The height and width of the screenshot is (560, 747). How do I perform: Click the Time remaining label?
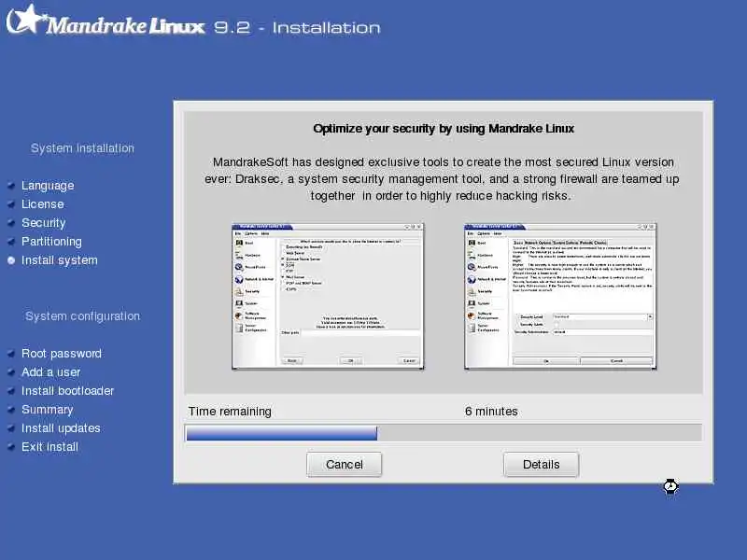click(230, 412)
